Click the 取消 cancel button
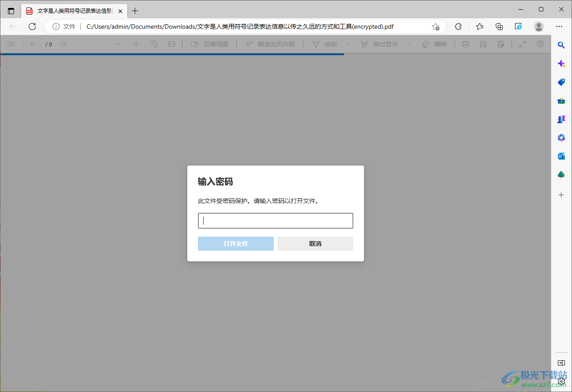This screenshot has height=392, width=572. pos(315,244)
